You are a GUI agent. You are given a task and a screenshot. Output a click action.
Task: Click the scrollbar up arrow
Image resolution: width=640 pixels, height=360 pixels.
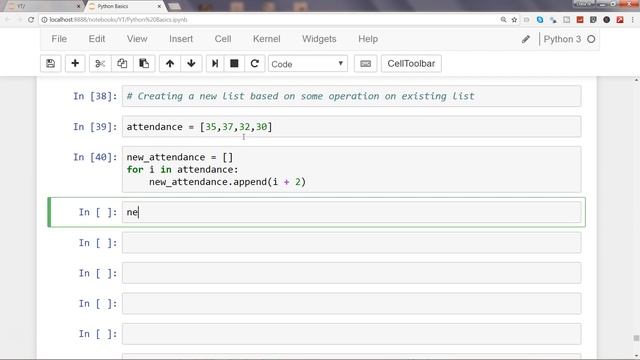coord(636,80)
